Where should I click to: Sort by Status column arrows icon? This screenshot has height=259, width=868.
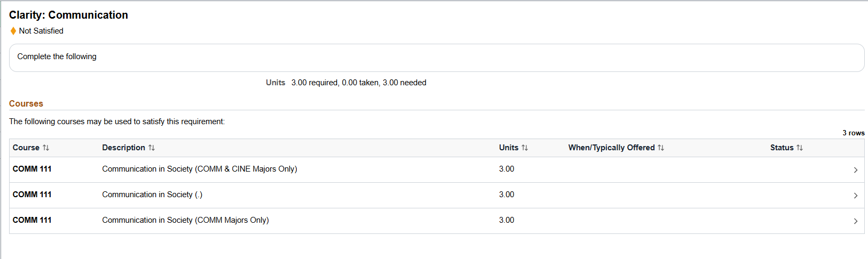click(800, 148)
